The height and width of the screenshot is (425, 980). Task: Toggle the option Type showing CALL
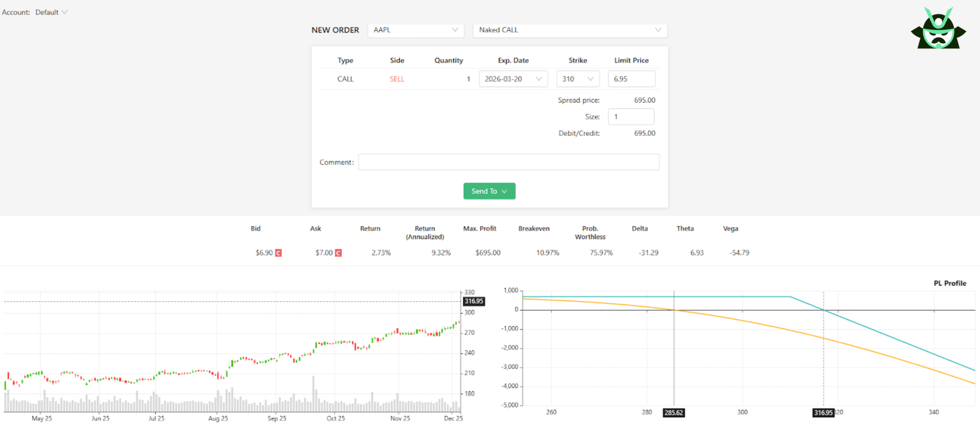click(345, 79)
